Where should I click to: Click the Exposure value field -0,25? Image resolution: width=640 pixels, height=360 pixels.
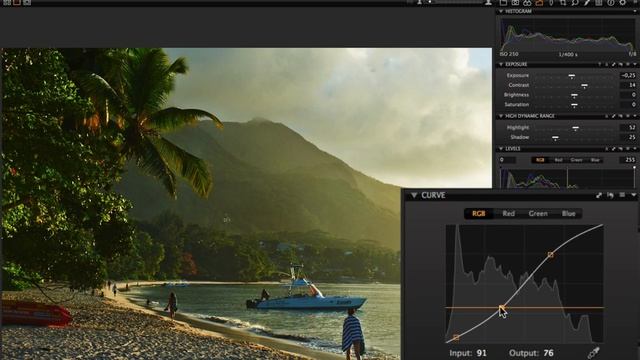click(x=628, y=76)
